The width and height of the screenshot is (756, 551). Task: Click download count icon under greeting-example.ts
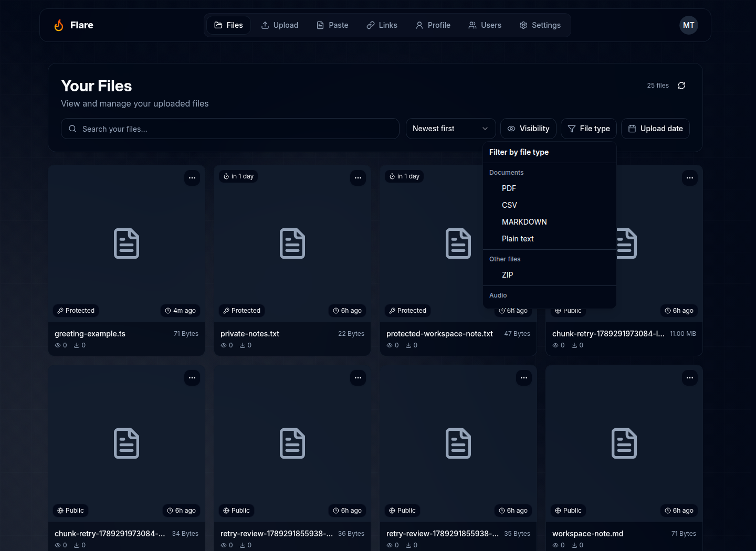[77, 345]
